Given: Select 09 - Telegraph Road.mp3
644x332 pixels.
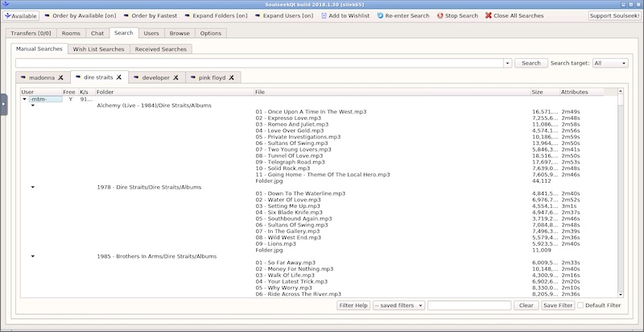Looking at the screenshot, I should tap(288, 162).
